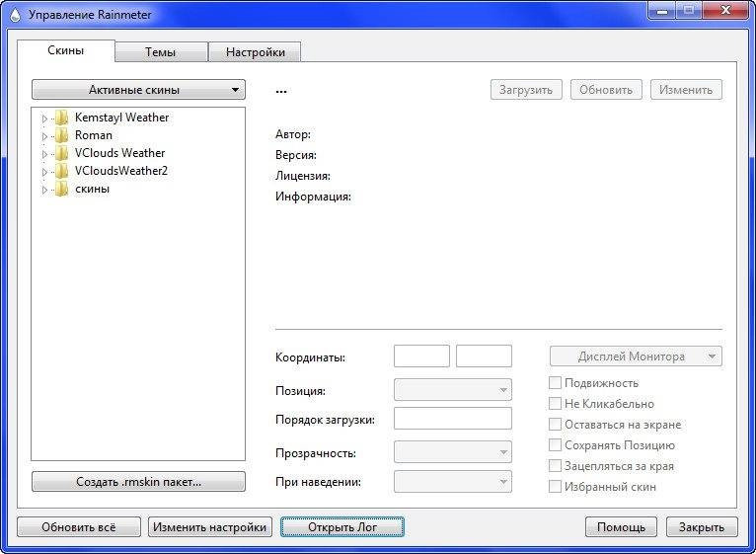
Task: Open the При наведении combo box
Action: pos(453,482)
